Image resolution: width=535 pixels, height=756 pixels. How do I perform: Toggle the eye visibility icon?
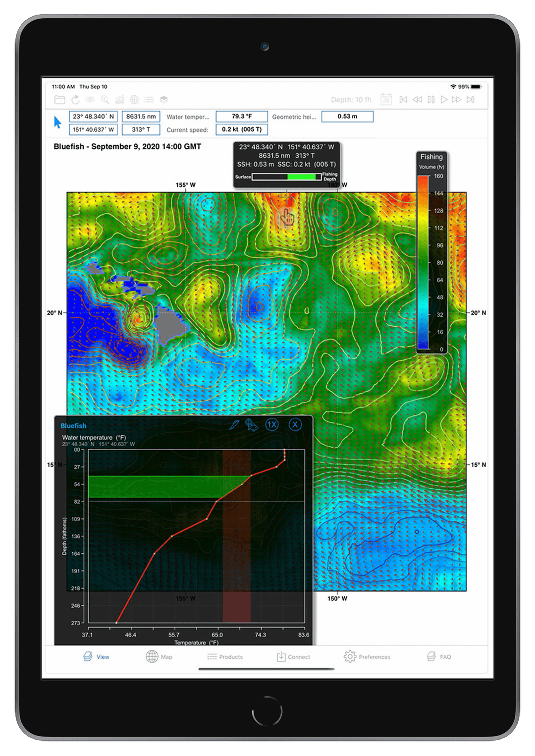(90, 100)
